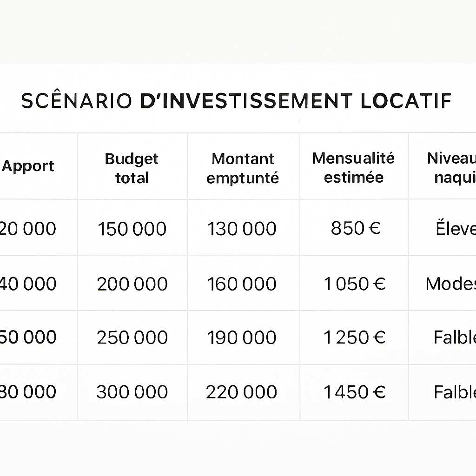Viewport: 476px width, 476px height.
Task: Click the "Scénario d'investissement locatif" title
Action: coord(237,101)
